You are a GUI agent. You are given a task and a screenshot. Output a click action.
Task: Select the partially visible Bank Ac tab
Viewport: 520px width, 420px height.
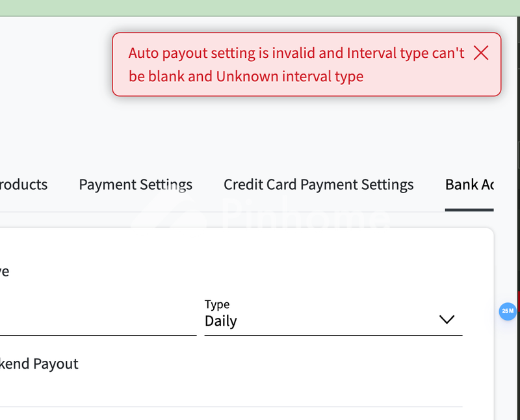(x=469, y=185)
